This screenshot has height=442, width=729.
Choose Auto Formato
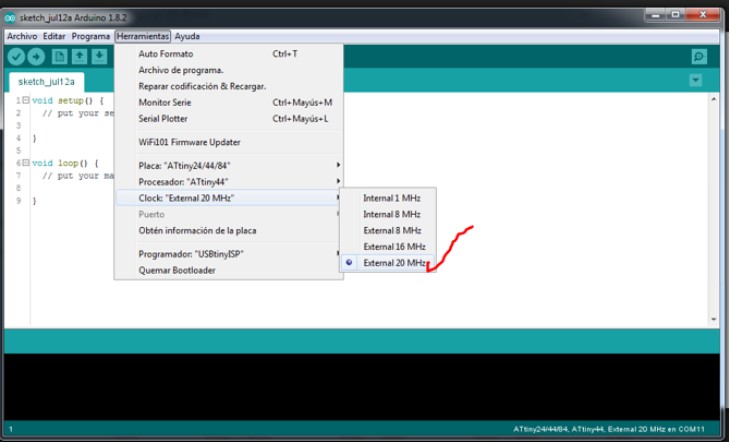click(x=229, y=54)
